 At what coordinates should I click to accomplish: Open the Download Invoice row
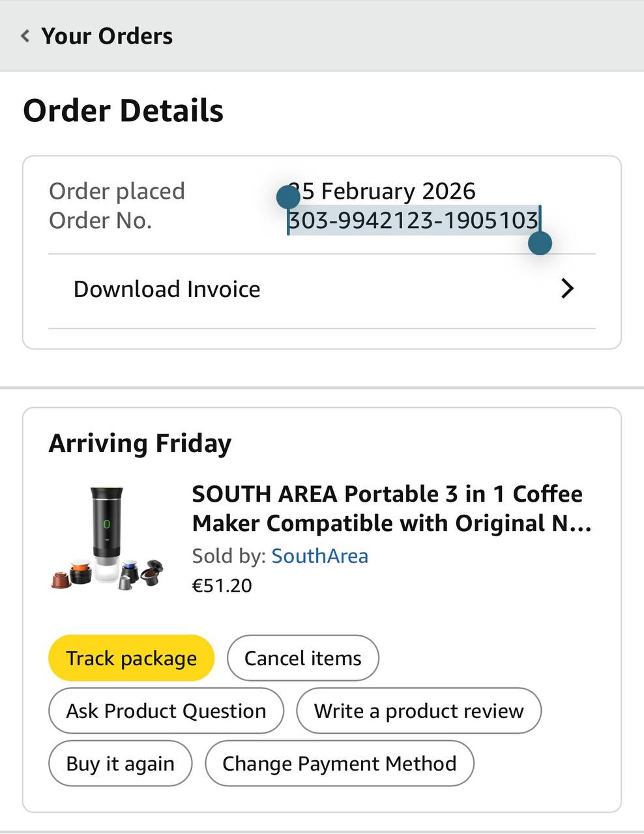point(167,289)
